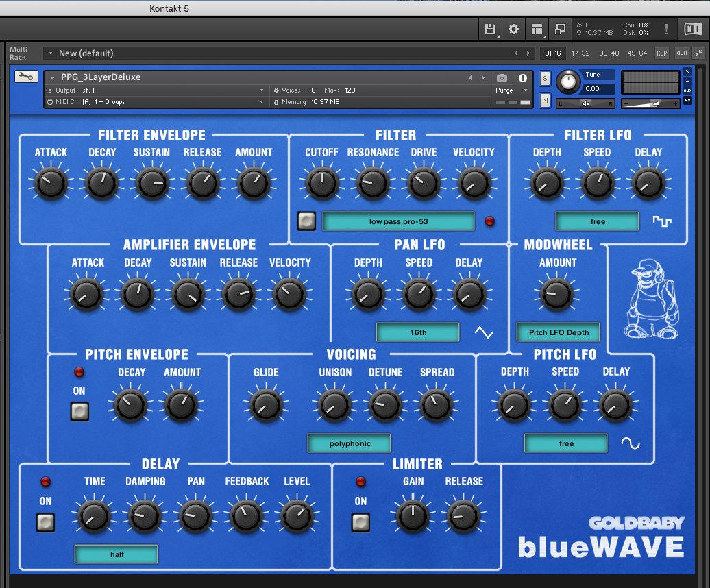The height and width of the screenshot is (588, 710).
Task: Open the Modwheel Pitch LFO Depth menu
Action: 559,332
